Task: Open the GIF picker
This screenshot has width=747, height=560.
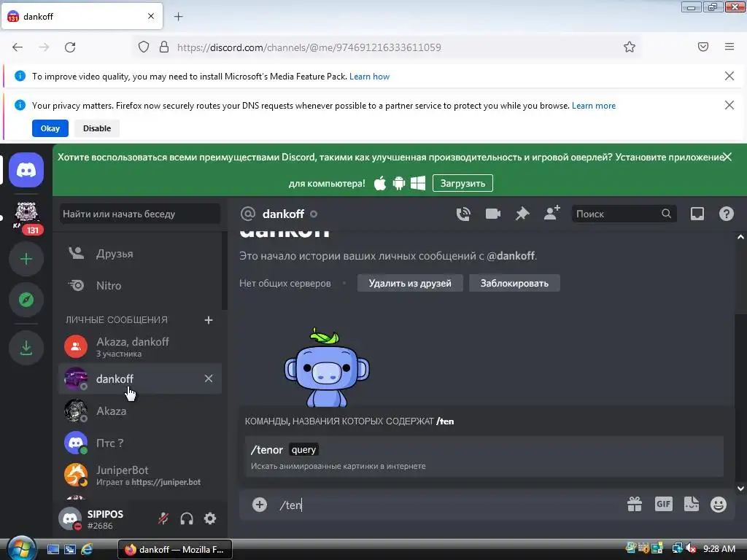Action: (663, 504)
